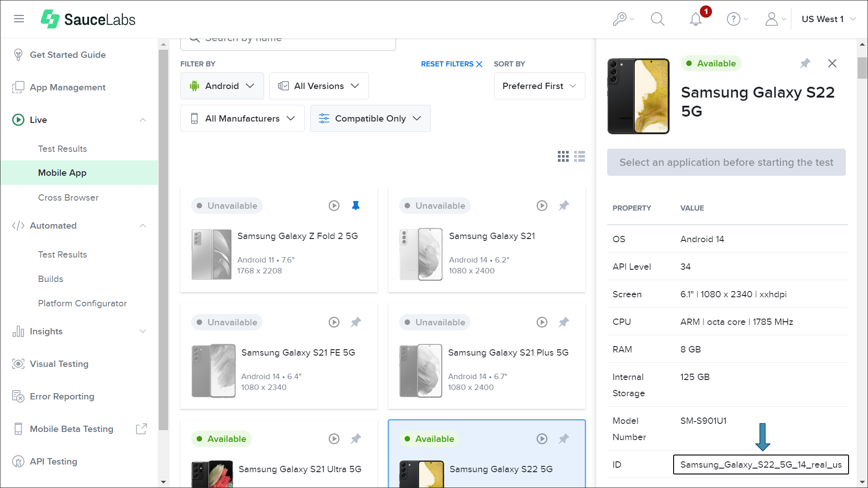868x488 pixels.
Task: Open the All Manufacturers dropdown
Action: pos(242,118)
